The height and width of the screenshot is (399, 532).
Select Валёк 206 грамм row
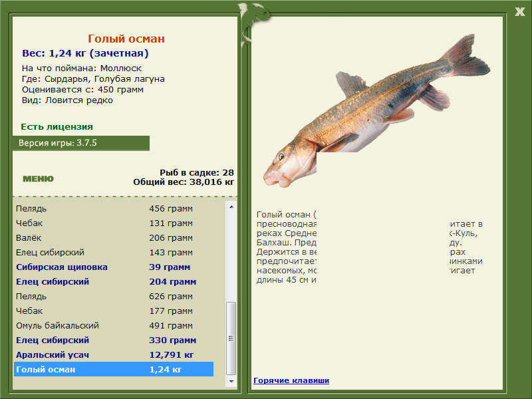click(114, 238)
